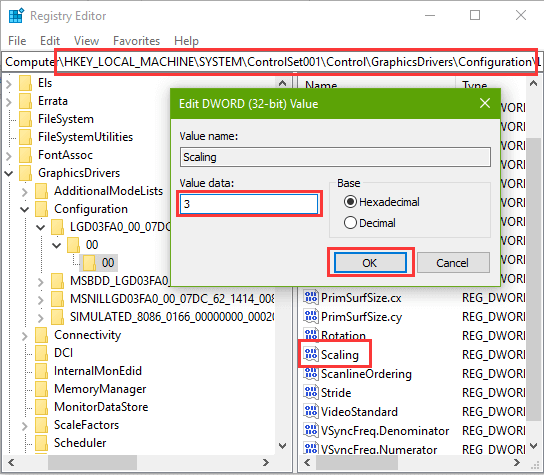Click the Stride DWORD icon
This screenshot has height=475, width=544.
(311, 392)
